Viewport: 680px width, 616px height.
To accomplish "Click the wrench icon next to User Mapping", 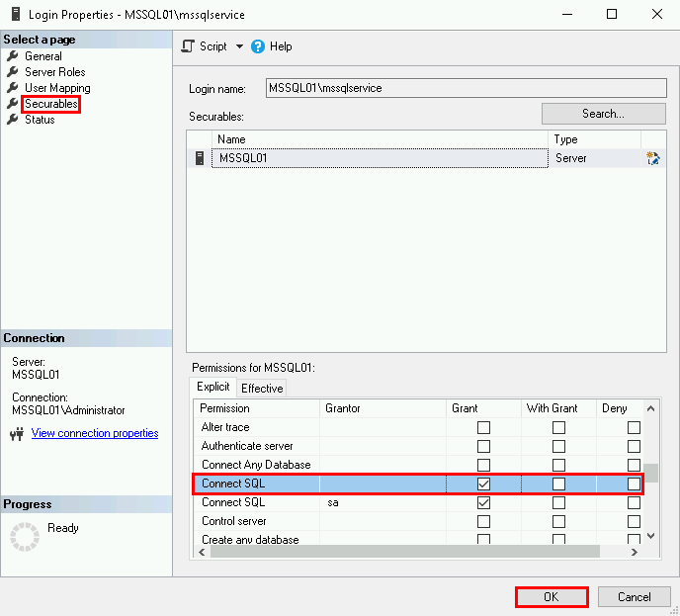I will pyautogui.click(x=13, y=88).
